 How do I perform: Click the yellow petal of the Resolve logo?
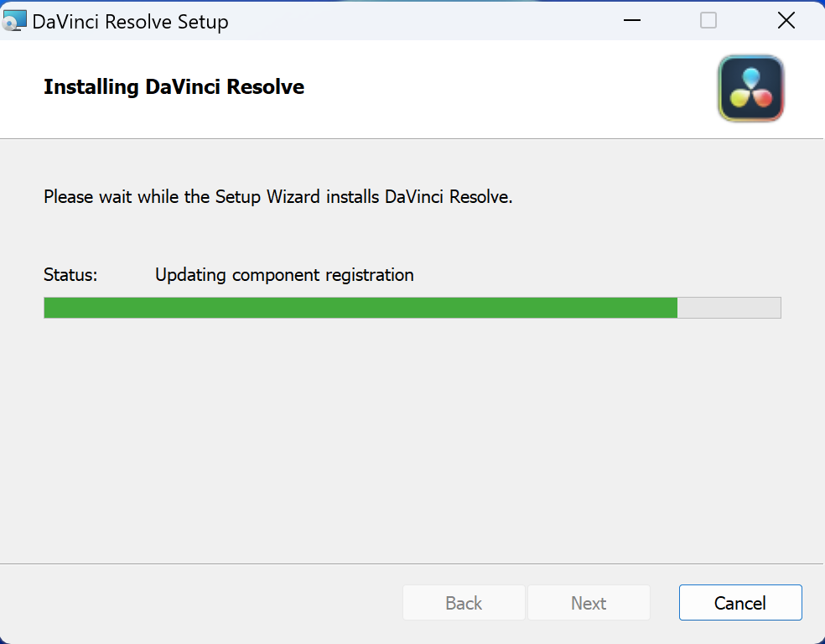point(738,98)
